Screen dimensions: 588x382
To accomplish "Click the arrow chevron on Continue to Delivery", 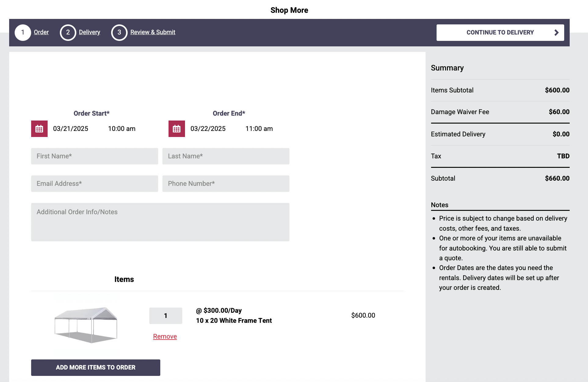I will point(556,32).
